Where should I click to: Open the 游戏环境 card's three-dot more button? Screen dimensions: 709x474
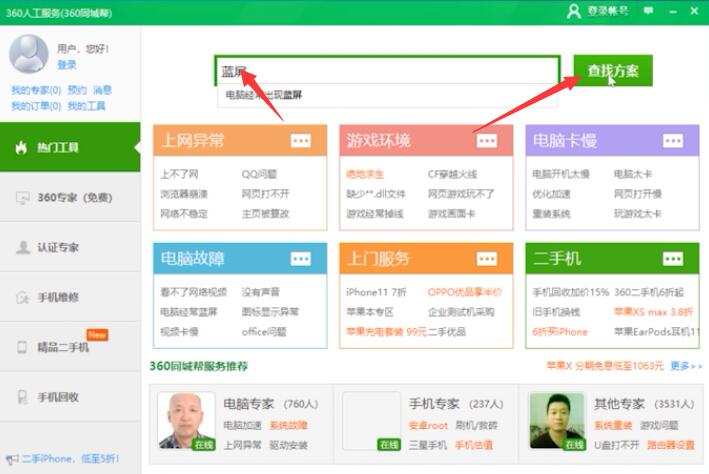click(x=487, y=141)
